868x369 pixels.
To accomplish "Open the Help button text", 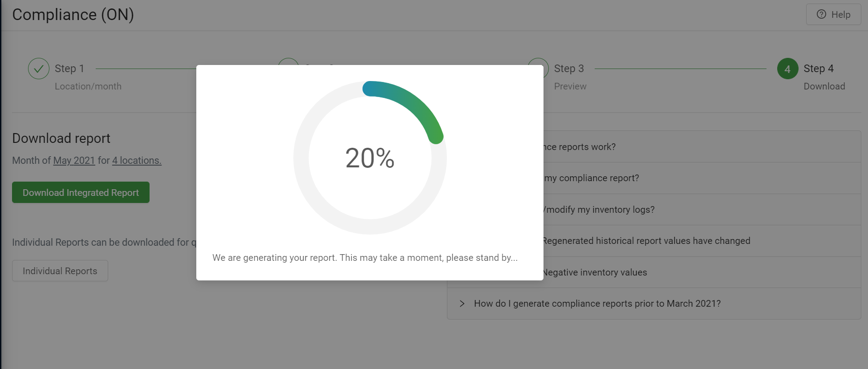I will tap(840, 15).
